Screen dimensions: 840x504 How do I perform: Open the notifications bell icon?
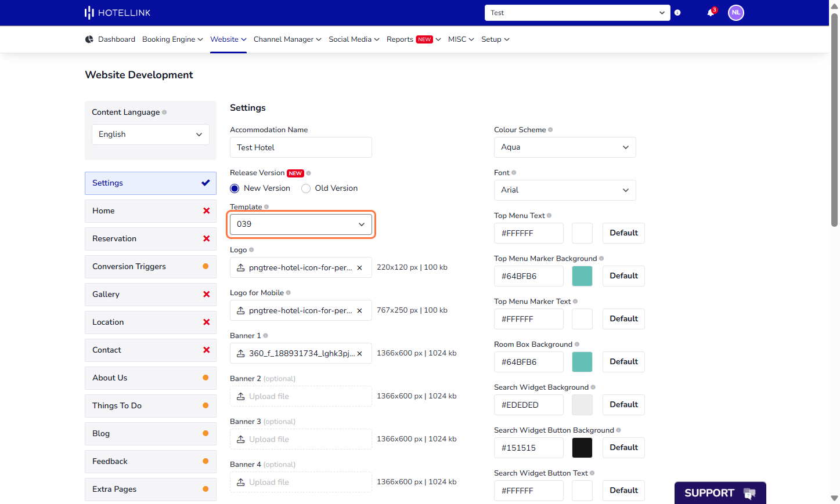click(711, 12)
